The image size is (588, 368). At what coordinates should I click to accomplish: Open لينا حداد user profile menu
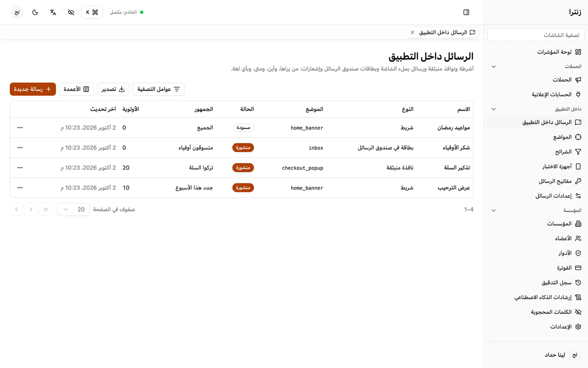pyautogui.click(x=536, y=355)
